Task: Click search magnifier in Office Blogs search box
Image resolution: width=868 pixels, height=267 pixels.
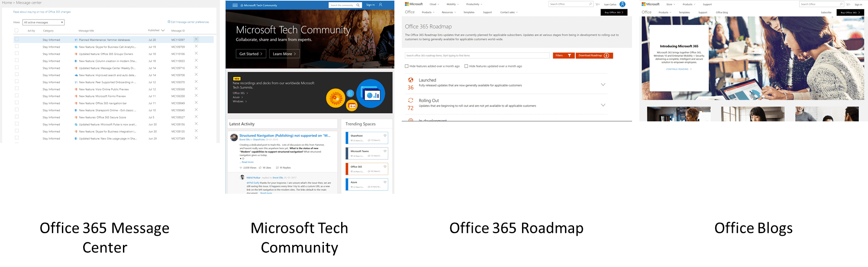Action: click(x=841, y=4)
